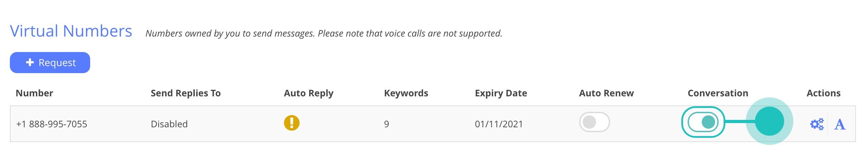The height and width of the screenshot is (154, 868).
Task: Click the Virtual Numbers heading
Action: [71, 31]
